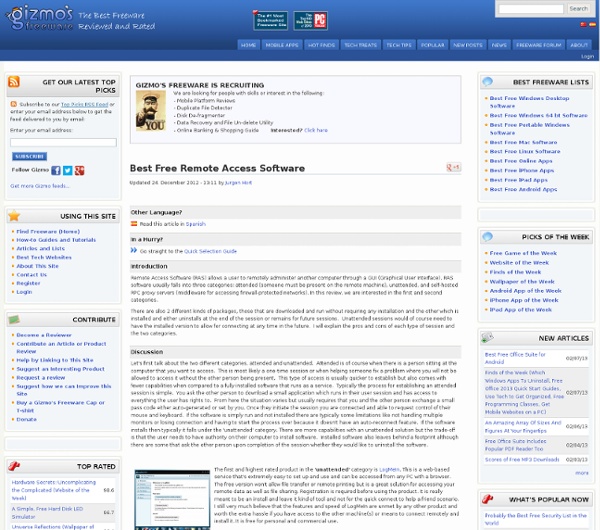Open Best Free Linux Software link
Image resolution: width=600 pixels, height=530 pixels.
pyautogui.click(x=525, y=151)
